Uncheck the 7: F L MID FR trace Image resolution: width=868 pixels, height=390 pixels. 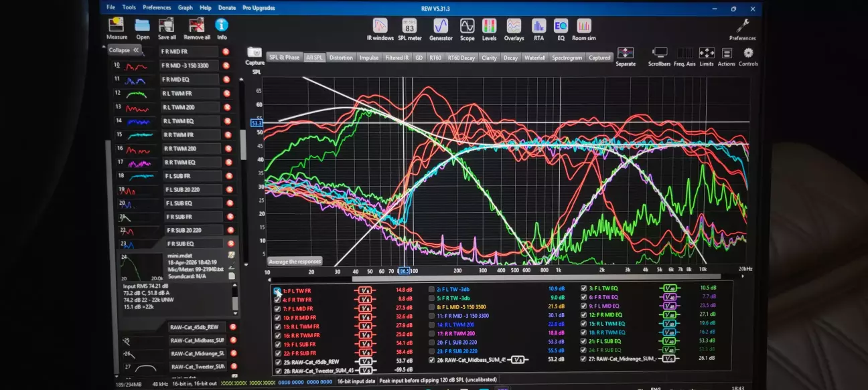(277, 308)
